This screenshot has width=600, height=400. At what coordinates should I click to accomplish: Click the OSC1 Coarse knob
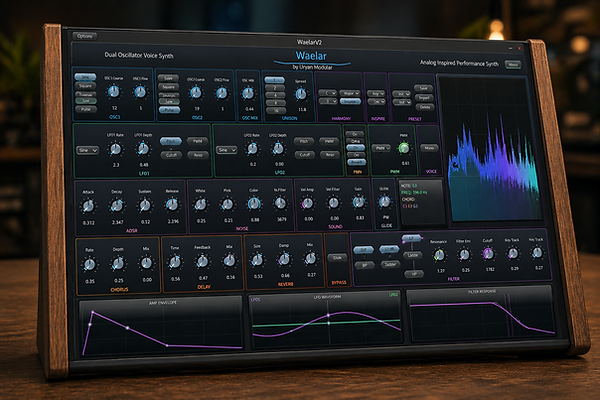pos(114,92)
